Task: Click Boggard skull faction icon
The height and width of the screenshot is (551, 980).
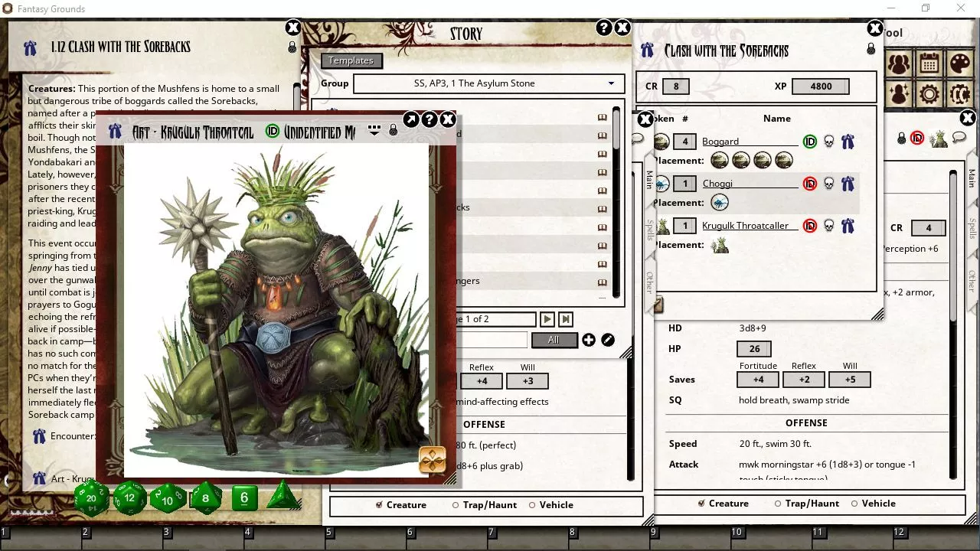Action: click(x=828, y=142)
